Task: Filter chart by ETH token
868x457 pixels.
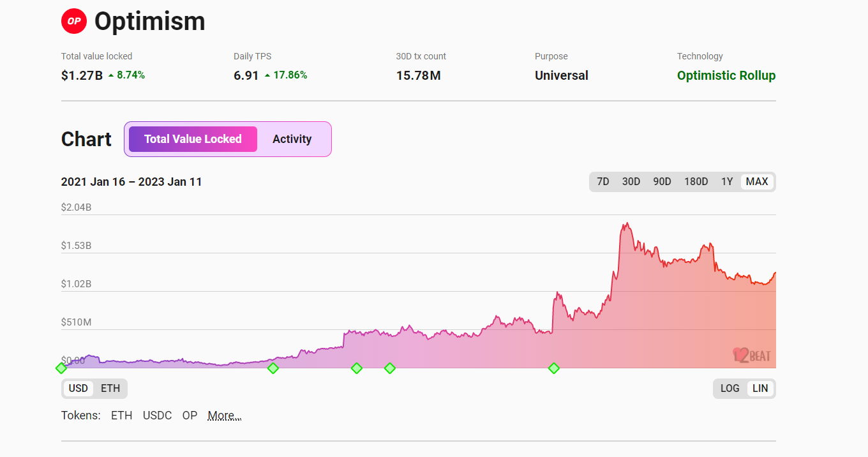Action: point(121,416)
